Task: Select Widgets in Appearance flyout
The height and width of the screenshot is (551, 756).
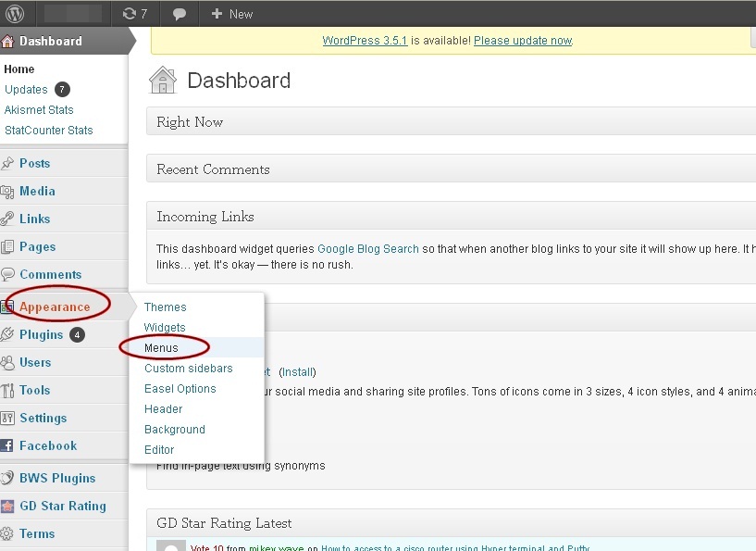Action: [165, 328]
